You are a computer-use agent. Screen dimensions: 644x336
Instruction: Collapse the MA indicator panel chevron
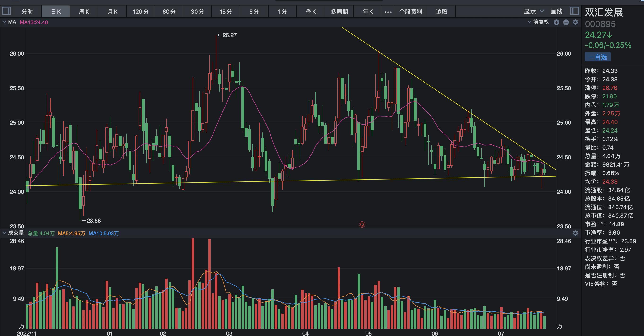click(x=4, y=22)
